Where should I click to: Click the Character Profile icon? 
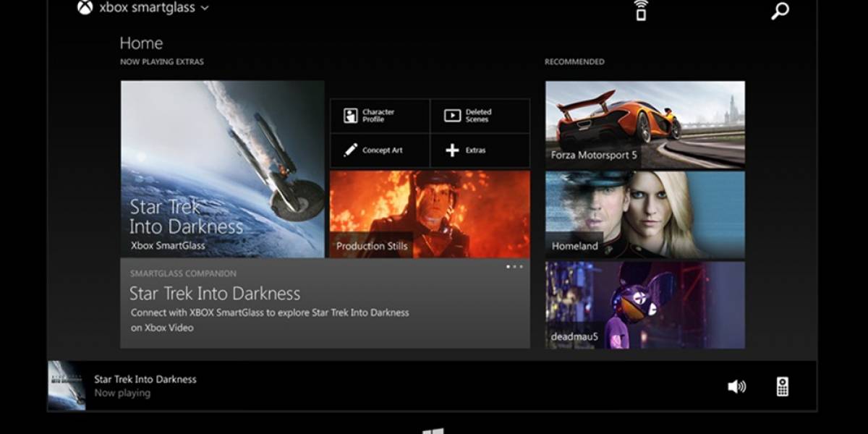(x=351, y=116)
